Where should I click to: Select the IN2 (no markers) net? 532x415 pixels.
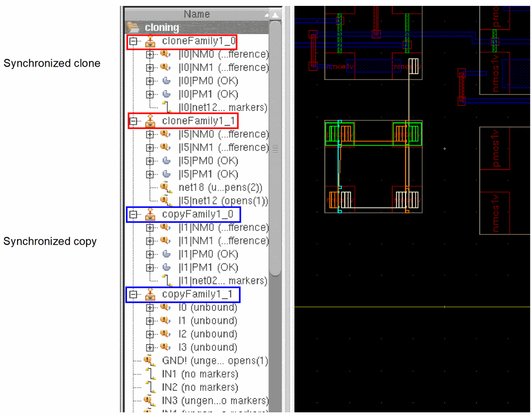pyautogui.click(x=200, y=388)
